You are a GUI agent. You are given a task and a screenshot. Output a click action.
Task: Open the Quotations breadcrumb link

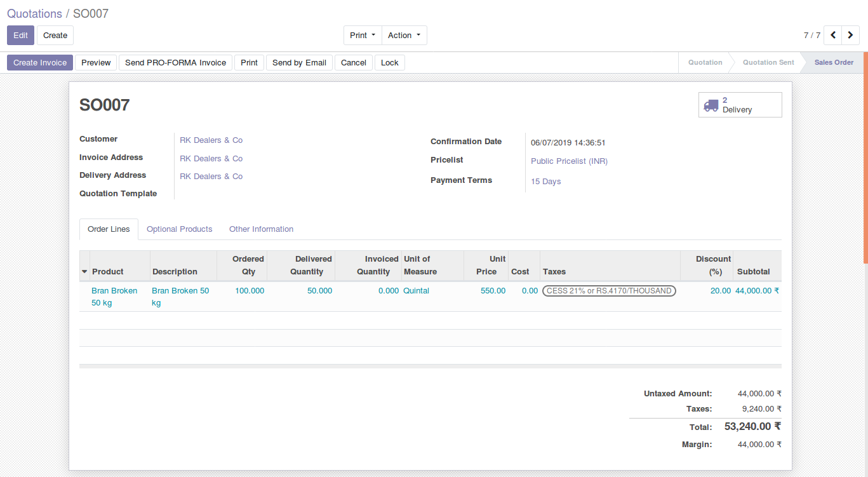[34, 13]
